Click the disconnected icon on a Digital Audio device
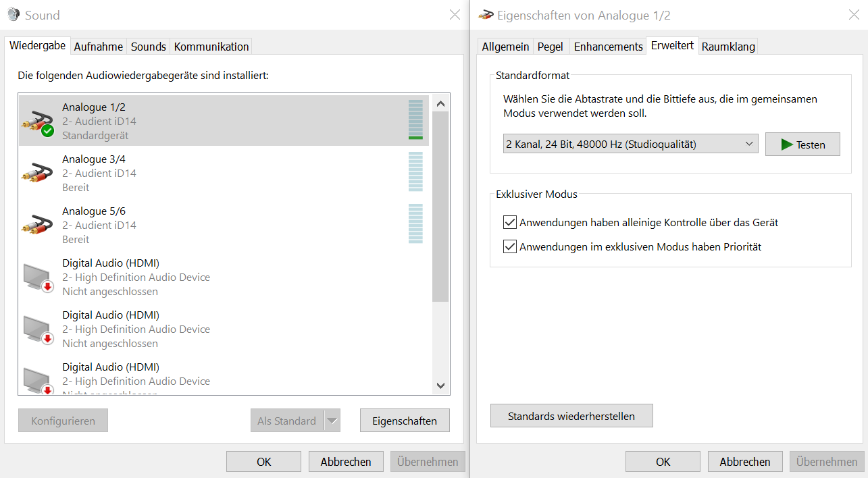868x478 pixels. 47,286
